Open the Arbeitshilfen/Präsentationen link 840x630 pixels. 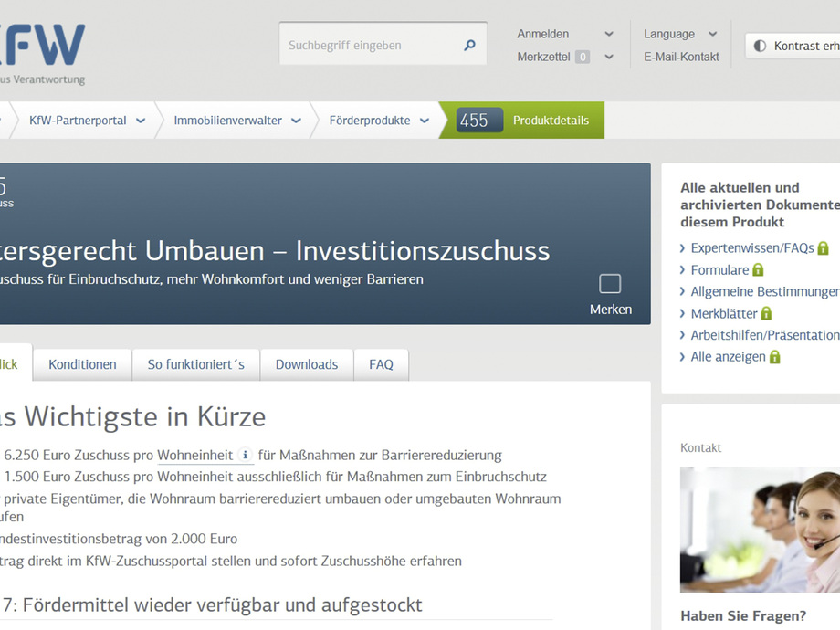tap(765, 335)
